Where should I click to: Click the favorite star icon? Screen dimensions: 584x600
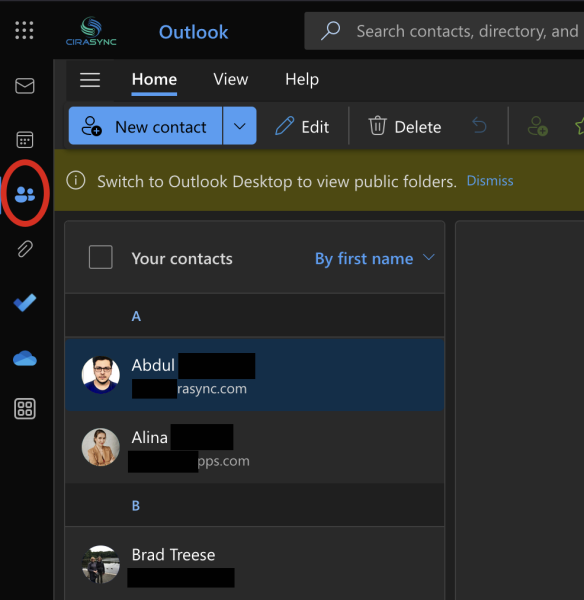(x=579, y=126)
